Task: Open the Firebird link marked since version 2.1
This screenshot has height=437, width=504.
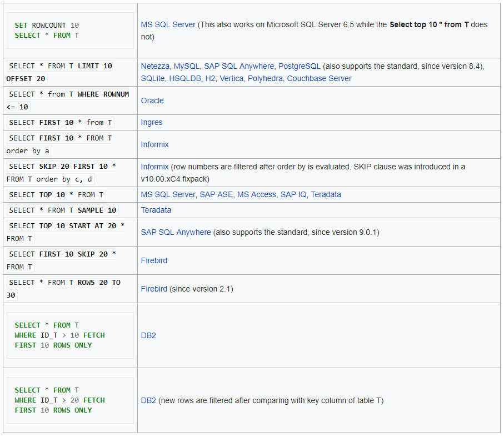Action: pyautogui.click(x=154, y=289)
